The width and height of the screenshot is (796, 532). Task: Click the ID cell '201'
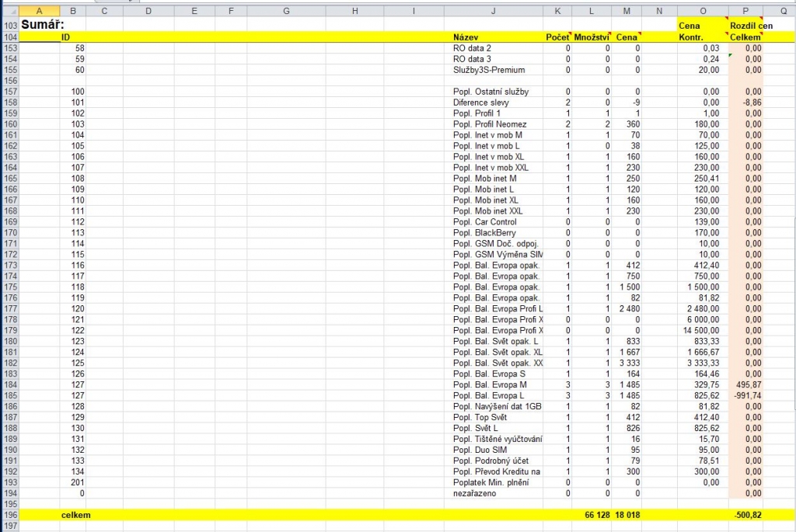tap(72, 482)
